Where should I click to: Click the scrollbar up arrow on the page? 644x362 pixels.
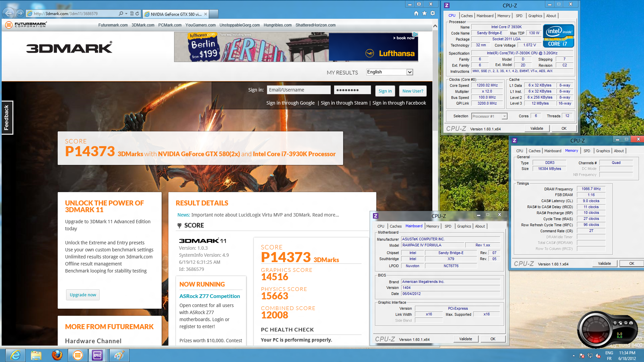pos(435,26)
